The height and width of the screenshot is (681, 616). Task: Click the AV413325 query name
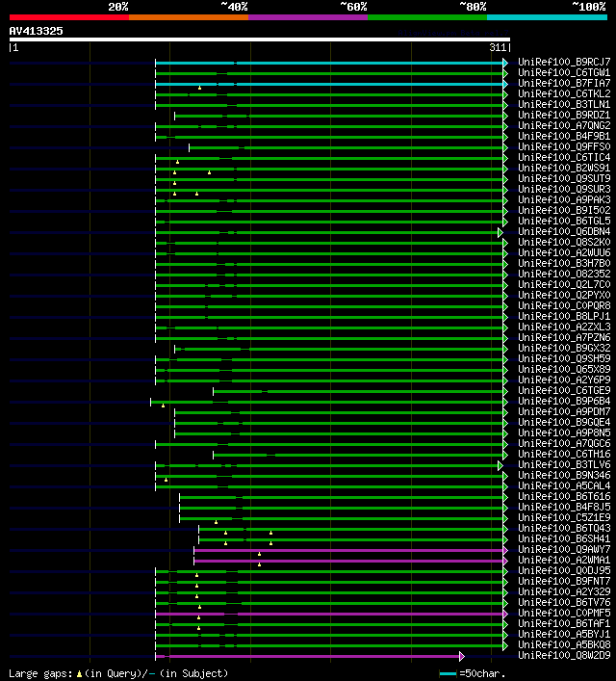tap(36, 31)
